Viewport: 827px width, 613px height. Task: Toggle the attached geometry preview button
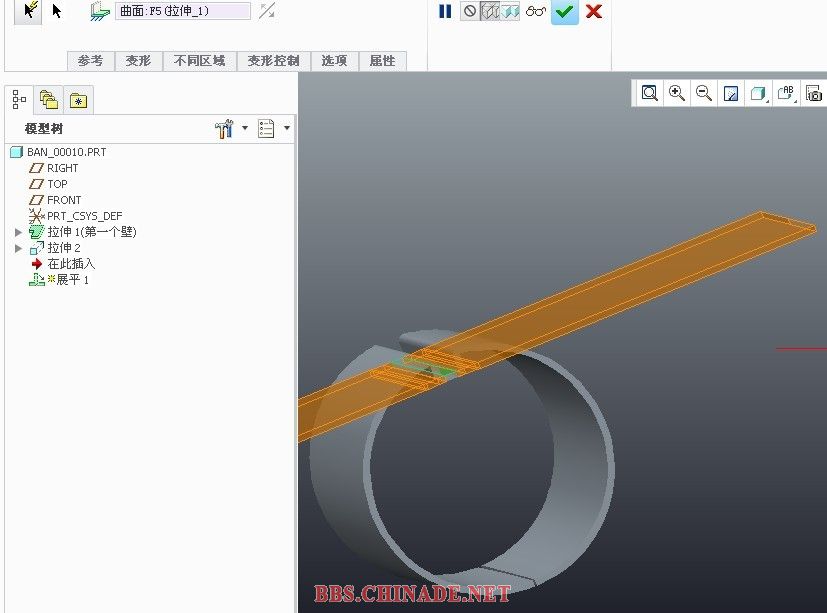(490, 12)
